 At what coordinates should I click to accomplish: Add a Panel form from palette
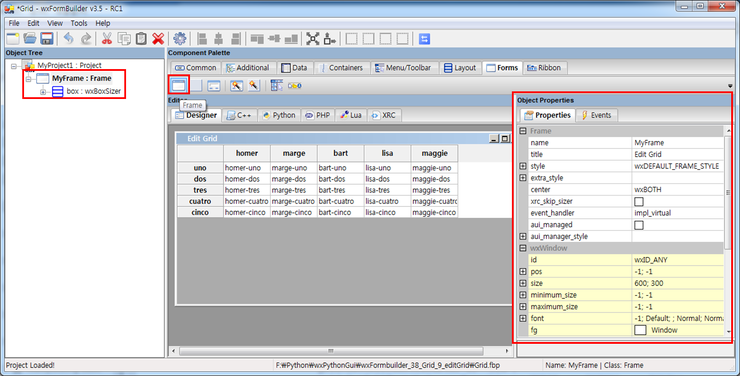pos(196,85)
